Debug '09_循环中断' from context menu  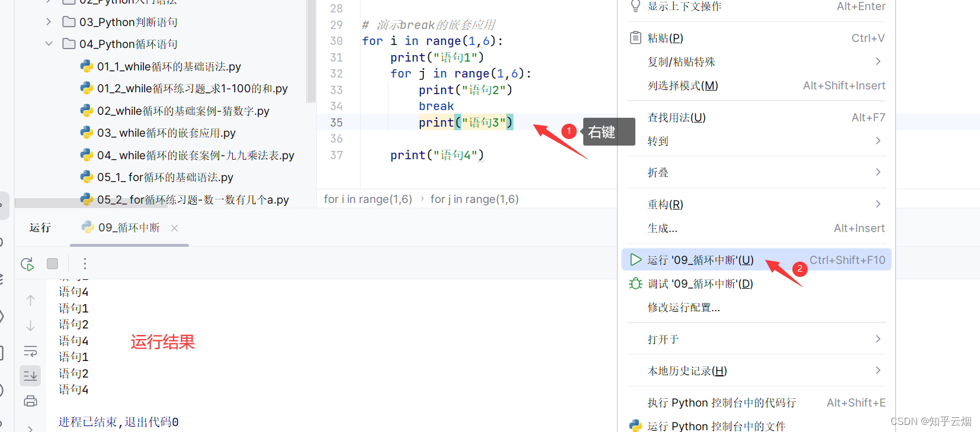click(x=756, y=283)
